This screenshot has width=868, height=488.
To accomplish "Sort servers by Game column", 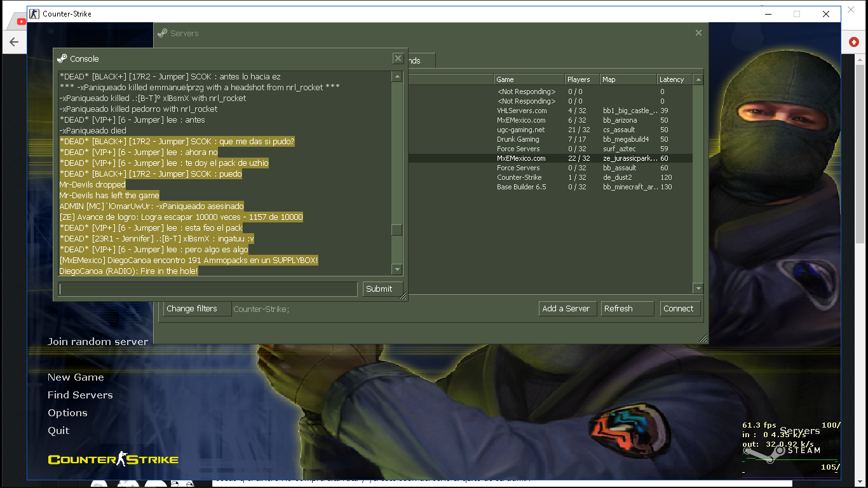I will point(529,79).
